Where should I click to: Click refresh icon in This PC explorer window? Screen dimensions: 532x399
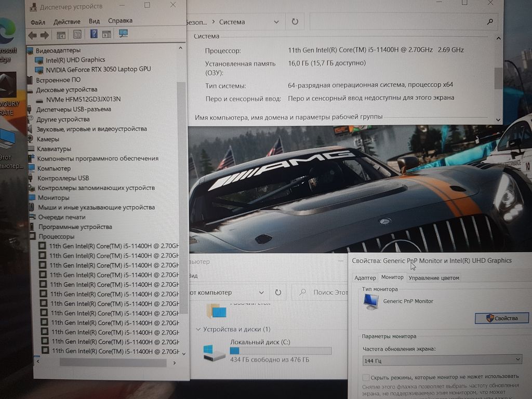pyautogui.click(x=278, y=292)
